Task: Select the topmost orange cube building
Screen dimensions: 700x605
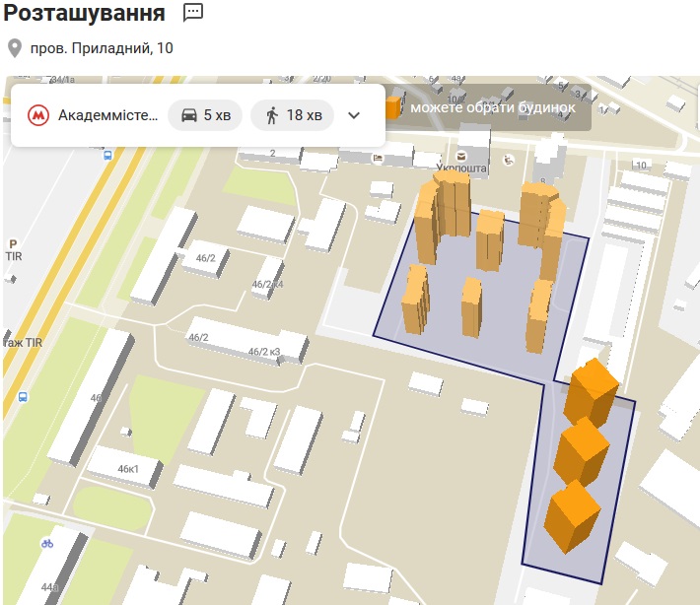Action: [x=591, y=389]
